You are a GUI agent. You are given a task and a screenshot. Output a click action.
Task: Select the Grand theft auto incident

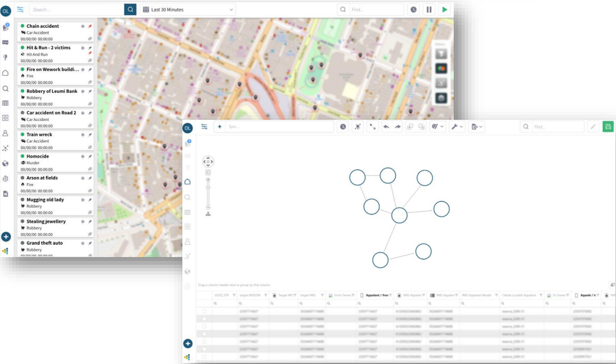click(56, 248)
